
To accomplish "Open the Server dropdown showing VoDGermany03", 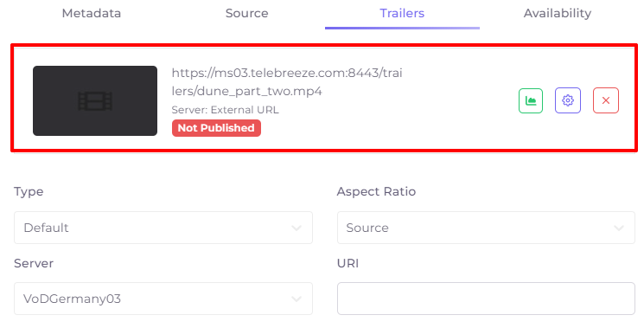I will [x=163, y=299].
